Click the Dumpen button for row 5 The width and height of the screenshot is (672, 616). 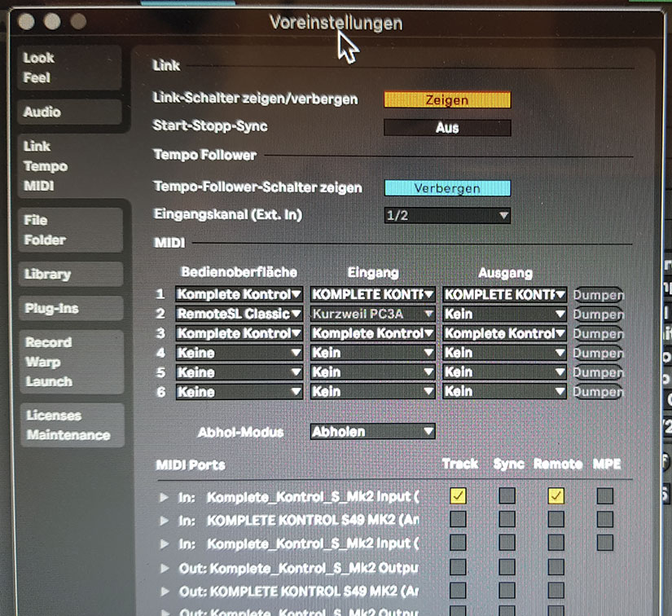599,372
